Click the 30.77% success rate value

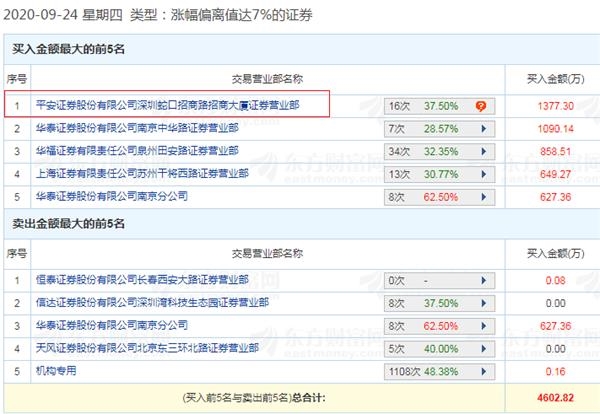(x=441, y=174)
